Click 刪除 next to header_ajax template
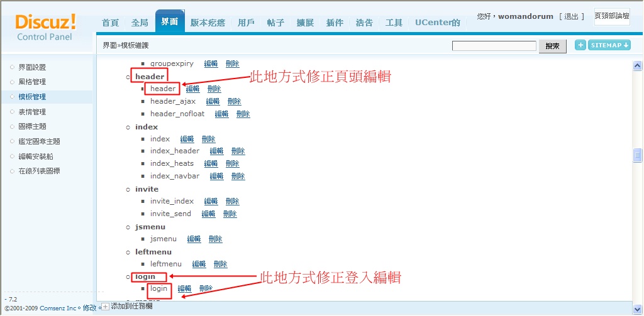The width and height of the screenshot is (644, 316). pos(234,101)
